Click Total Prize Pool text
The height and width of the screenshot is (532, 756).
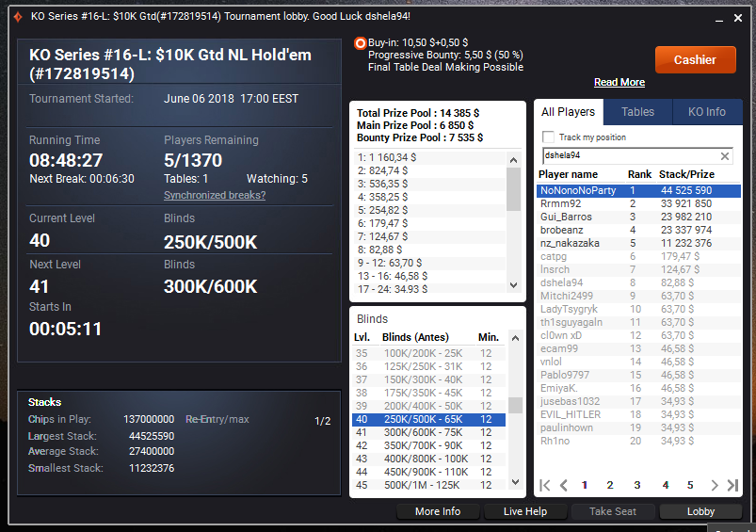tap(417, 113)
